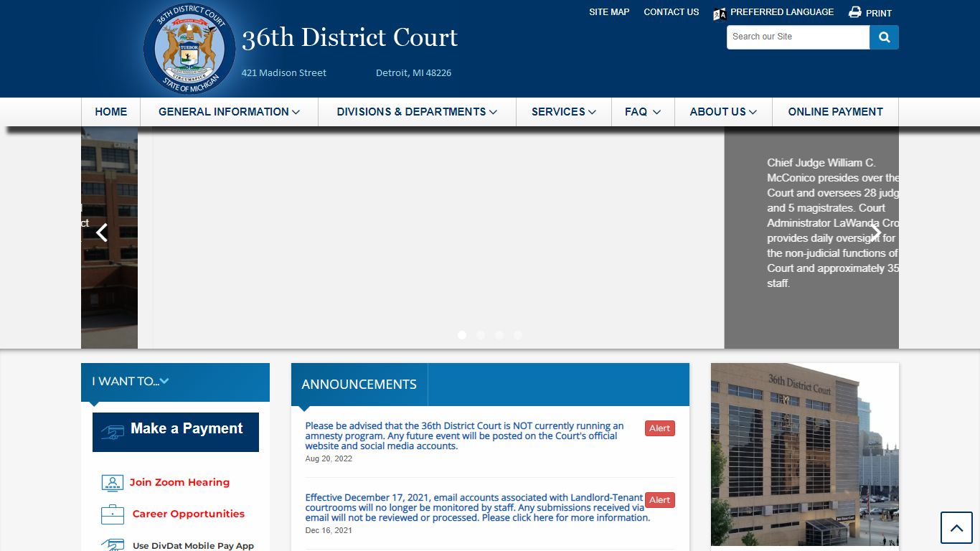Open the Career Opportunities link
Image resolution: width=980 pixels, height=551 pixels.
pyautogui.click(x=189, y=514)
